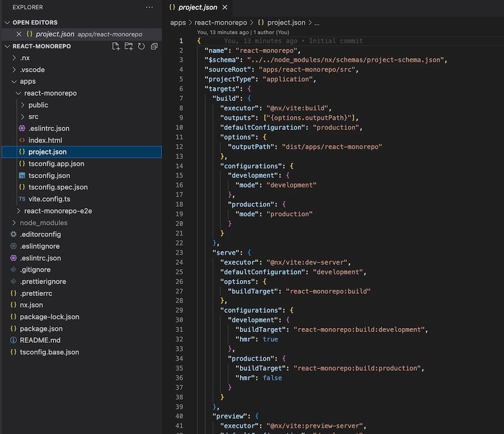Open Explorer more actions ellipsis menu
Image resolution: width=504 pixels, height=434 pixels.
click(149, 7)
